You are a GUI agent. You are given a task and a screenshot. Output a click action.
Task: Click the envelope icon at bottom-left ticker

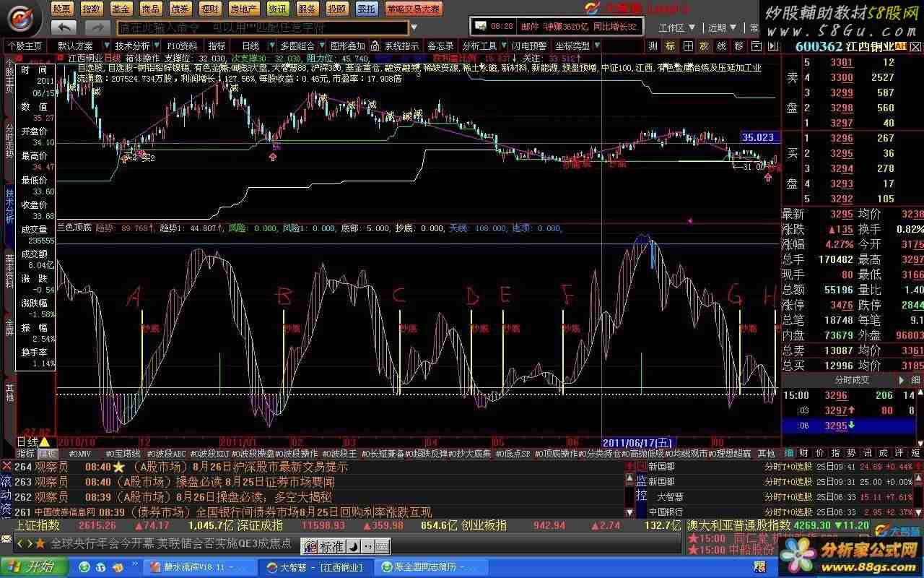click(x=6, y=540)
